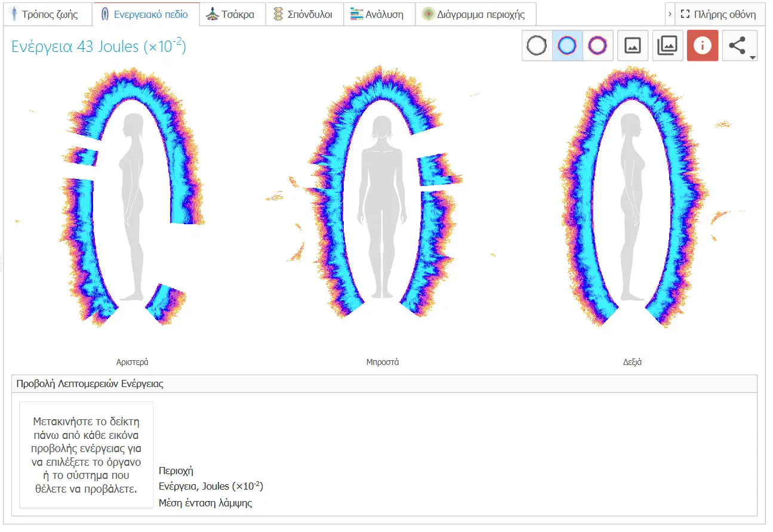Select the blue ring display mode
This screenshot has height=532, width=773.
(x=567, y=46)
